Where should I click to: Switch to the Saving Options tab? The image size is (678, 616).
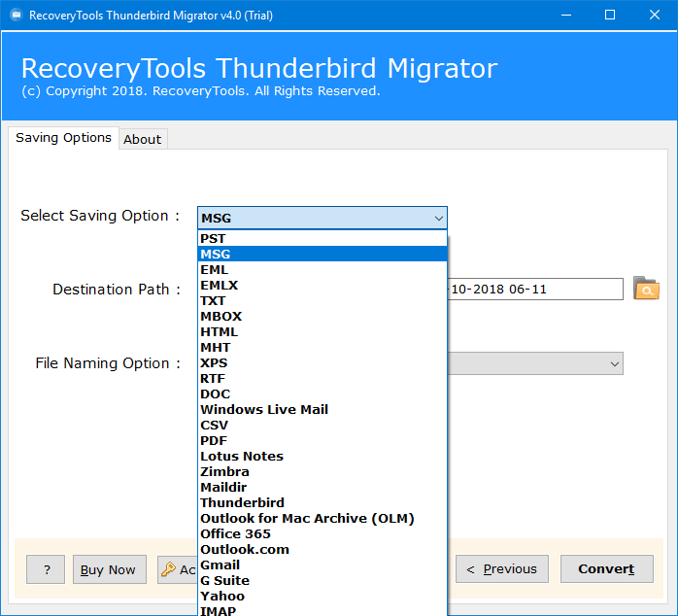click(63, 138)
